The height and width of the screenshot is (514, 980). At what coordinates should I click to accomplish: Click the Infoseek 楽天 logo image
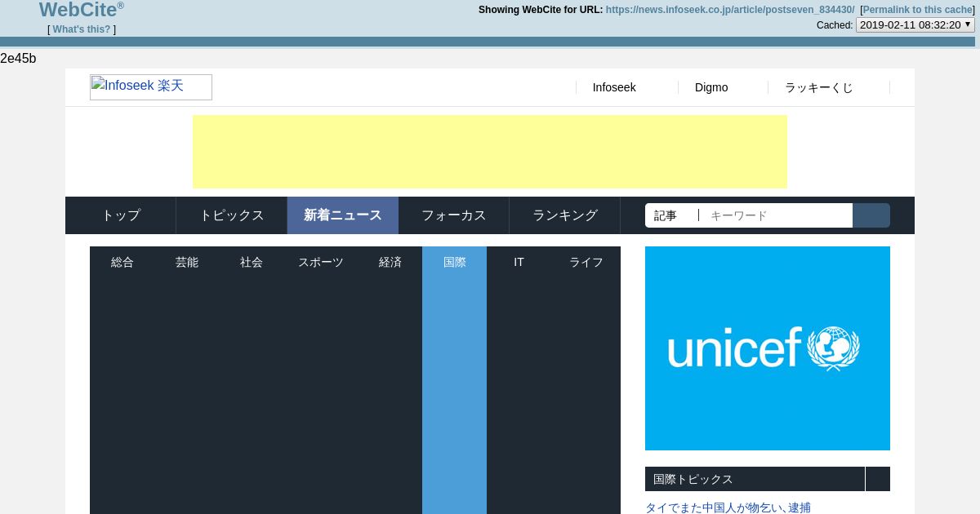coord(151,87)
